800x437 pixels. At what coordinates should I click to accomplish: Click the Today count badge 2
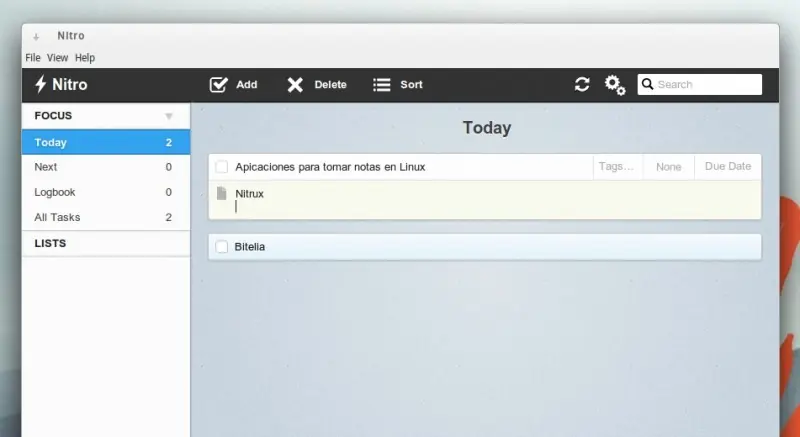169,142
